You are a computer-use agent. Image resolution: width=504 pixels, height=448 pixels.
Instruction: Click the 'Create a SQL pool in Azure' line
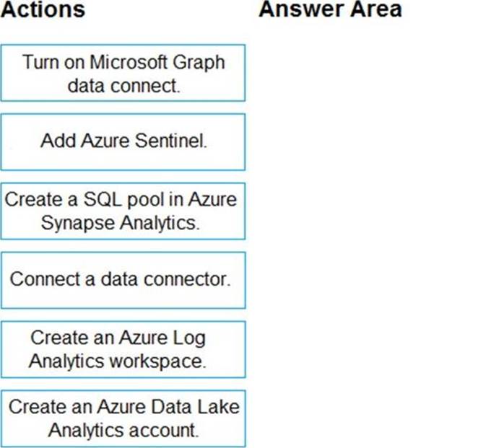point(121,199)
